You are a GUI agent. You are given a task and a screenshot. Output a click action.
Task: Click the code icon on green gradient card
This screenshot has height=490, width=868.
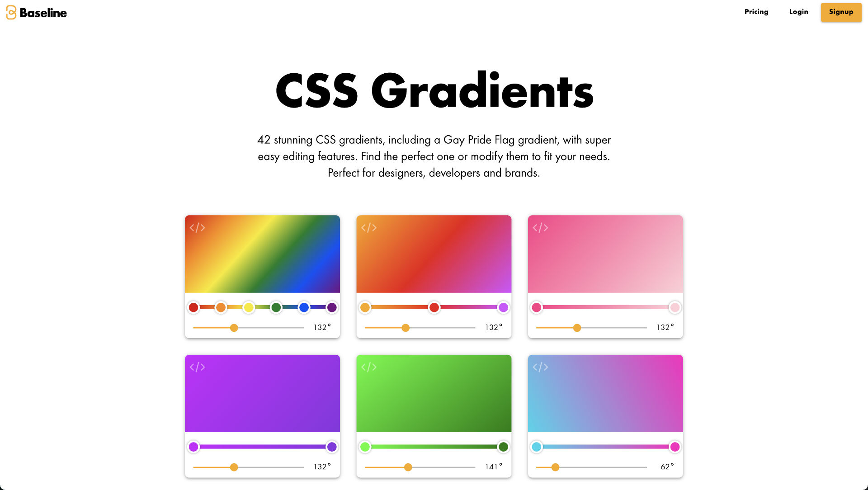pyautogui.click(x=369, y=366)
